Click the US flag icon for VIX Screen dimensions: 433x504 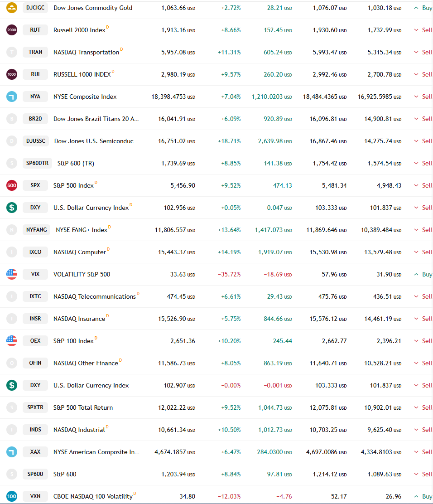[12, 274]
